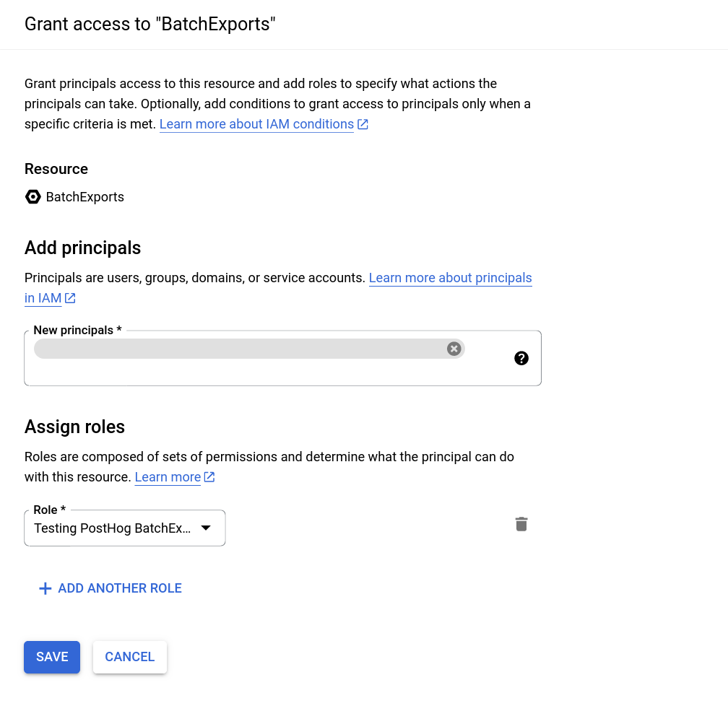Open the help tooltip beside New principals
728x711 pixels.
[521, 358]
